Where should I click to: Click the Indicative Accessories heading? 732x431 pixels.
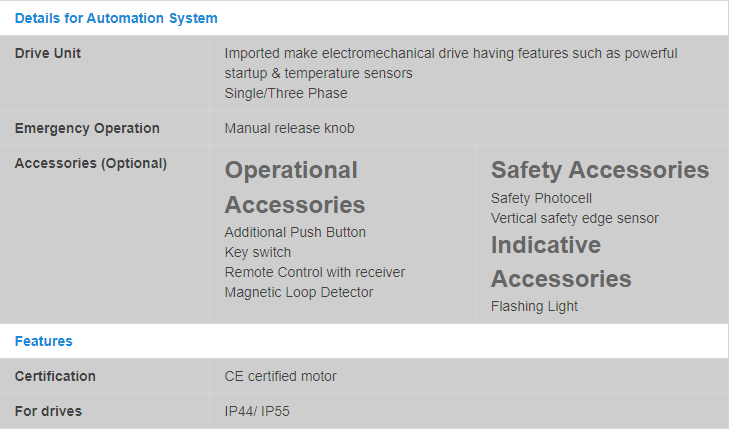561,262
